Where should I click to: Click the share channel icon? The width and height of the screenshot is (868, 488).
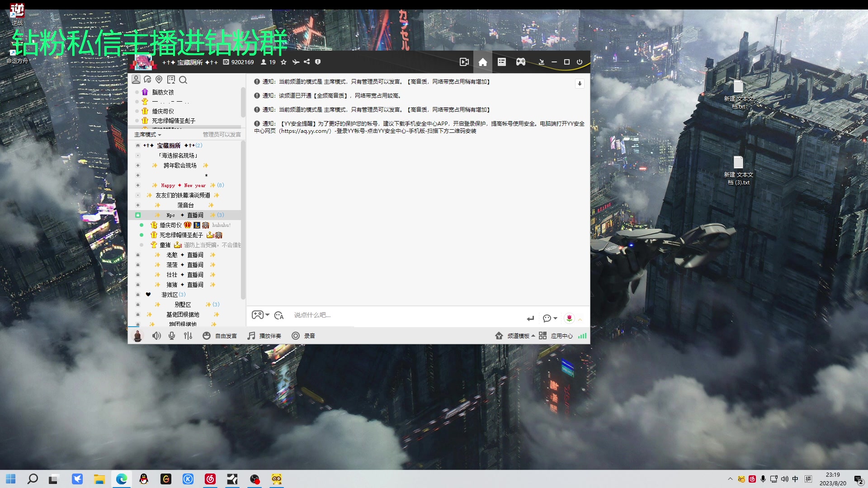(307, 62)
